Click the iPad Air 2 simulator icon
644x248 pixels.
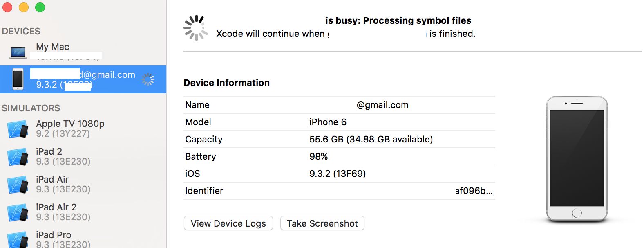pyautogui.click(x=18, y=212)
